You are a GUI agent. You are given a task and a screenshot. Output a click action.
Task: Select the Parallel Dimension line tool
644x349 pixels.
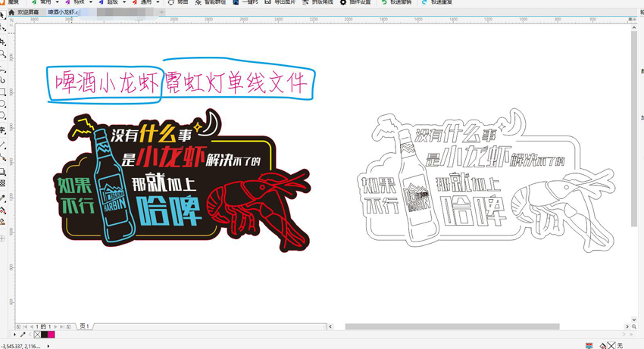pyautogui.click(x=2, y=145)
